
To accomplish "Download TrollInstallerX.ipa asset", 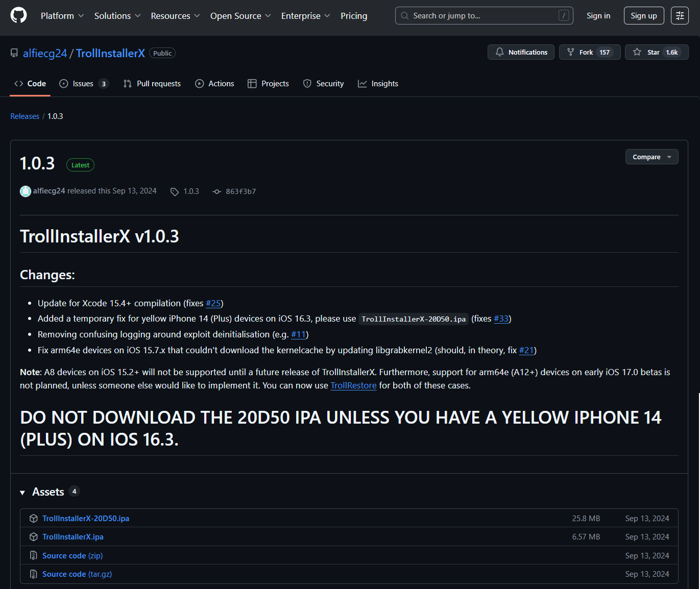I will [73, 537].
